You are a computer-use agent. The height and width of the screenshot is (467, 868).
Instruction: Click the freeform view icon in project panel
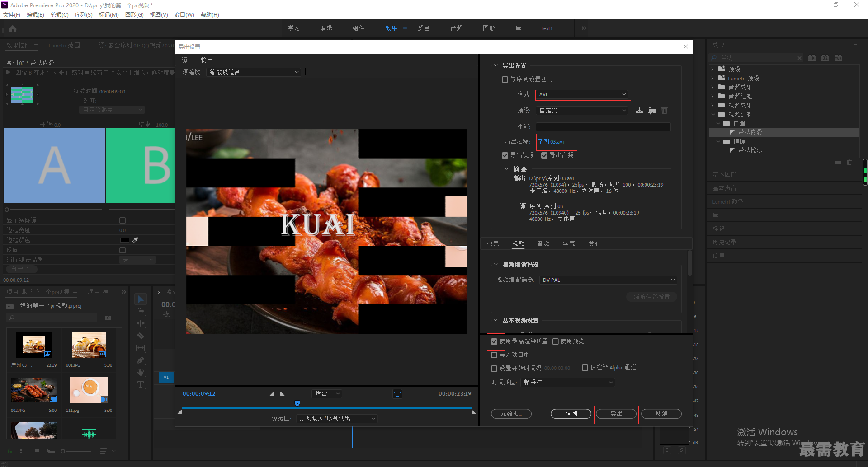pos(51,451)
